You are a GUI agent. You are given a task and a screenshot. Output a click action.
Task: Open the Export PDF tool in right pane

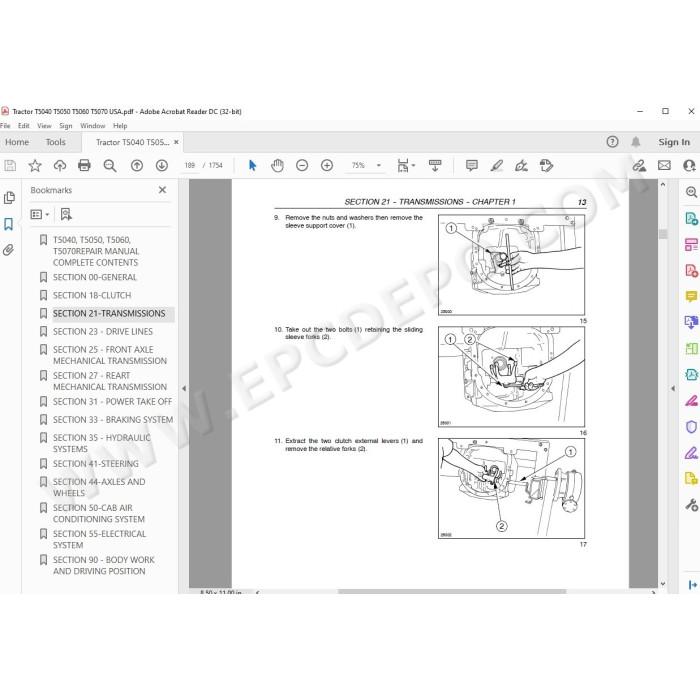(691, 218)
